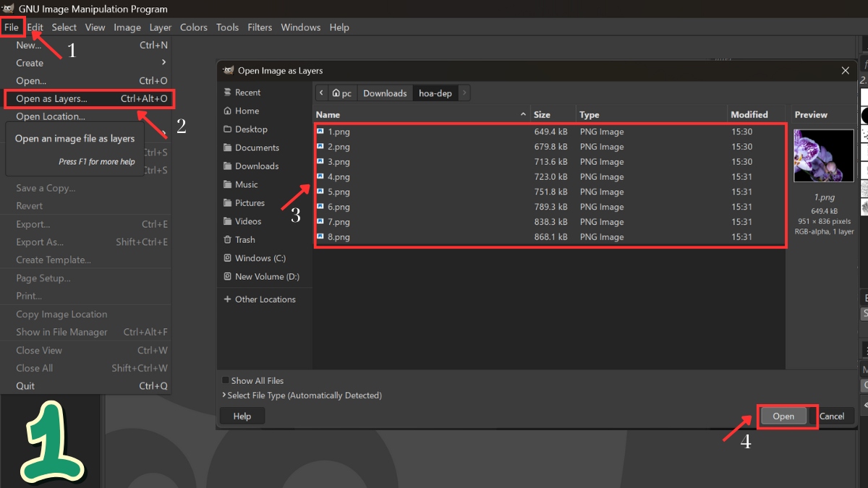The height and width of the screenshot is (488, 868).
Task: Sort files by the Name column
Action: click(x=422, y=115)
